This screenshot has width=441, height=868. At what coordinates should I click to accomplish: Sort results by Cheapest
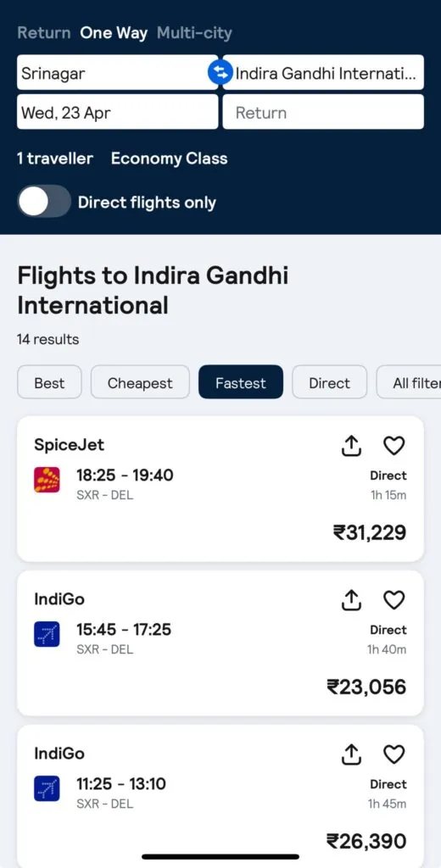(140, 382)
